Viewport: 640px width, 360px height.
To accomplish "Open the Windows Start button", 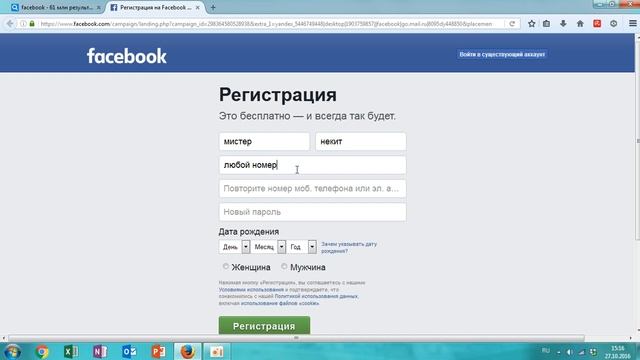I will [x=13, y=351].
